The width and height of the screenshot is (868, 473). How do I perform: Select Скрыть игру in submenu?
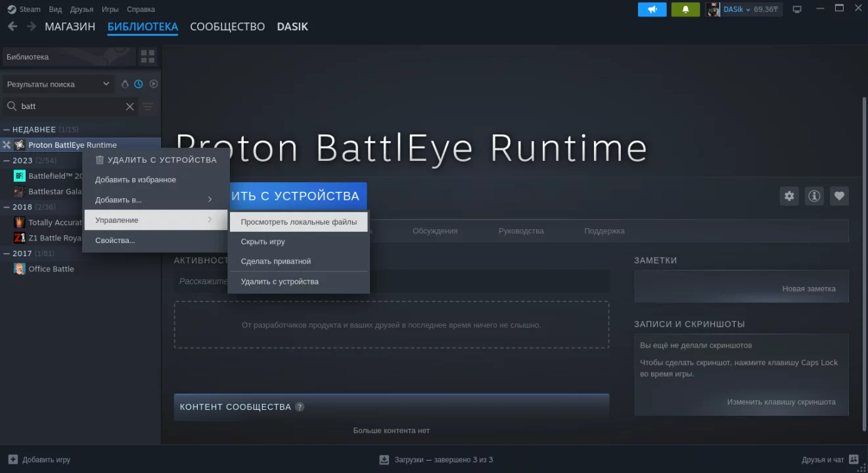tap(299, 242)
